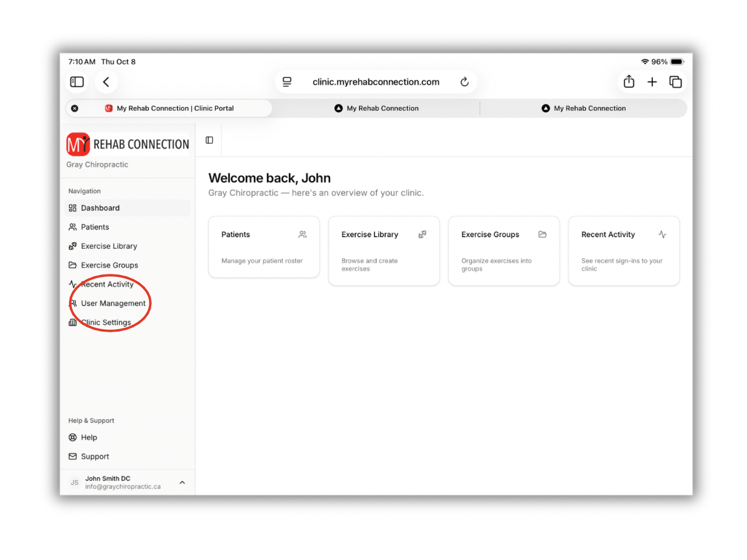Switch to the second My Rehab Connection tab
Screen dimensions: 747x560
376,108
